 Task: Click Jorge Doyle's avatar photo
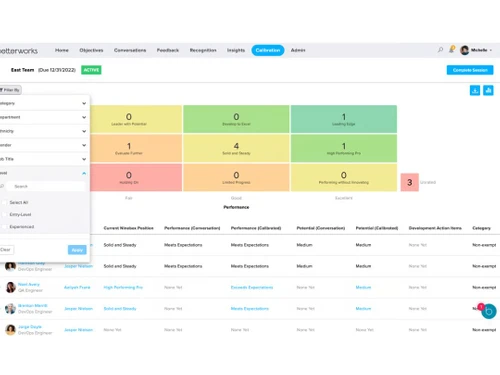pyautogui.click(x=10, y=330)
